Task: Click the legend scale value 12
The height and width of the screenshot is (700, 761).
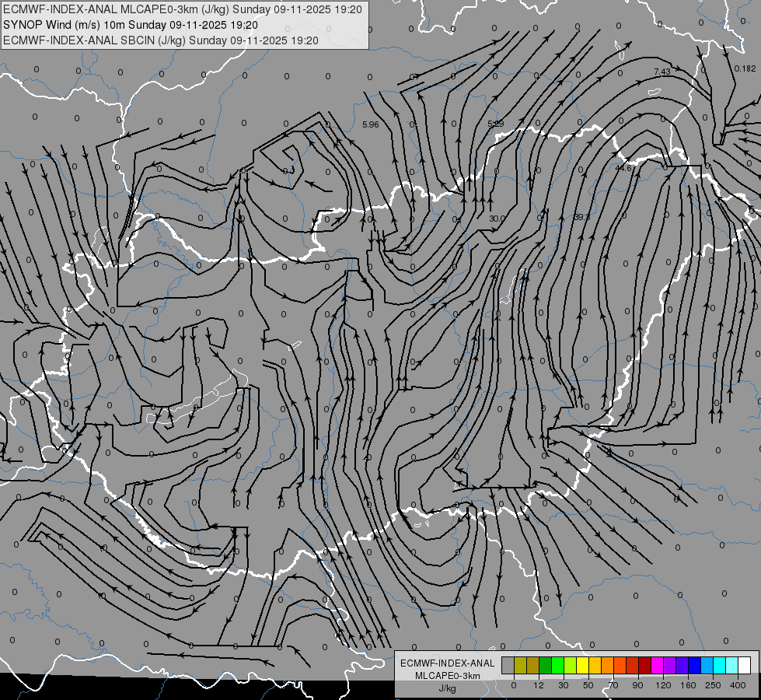Action: [539, 685]
